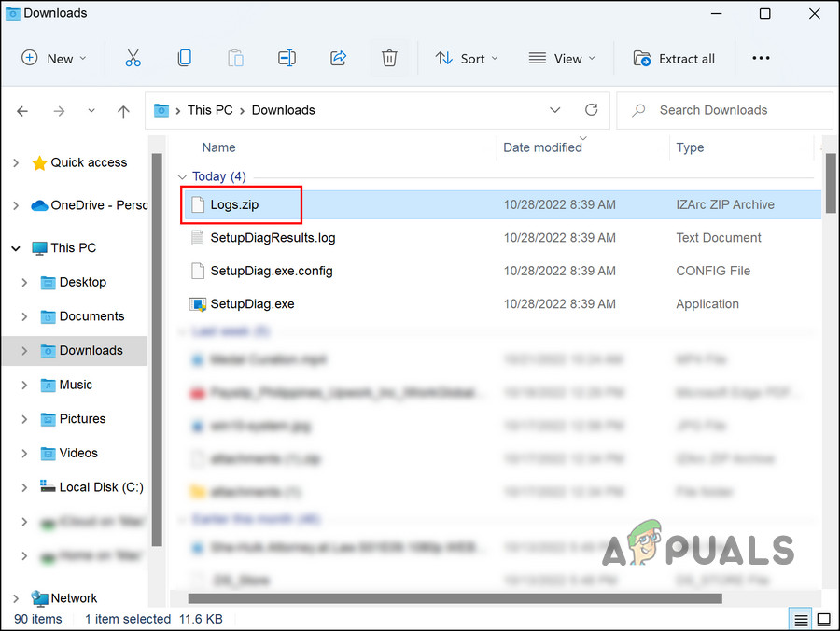Select the SetupDiag.exe file name

[252, 304]
